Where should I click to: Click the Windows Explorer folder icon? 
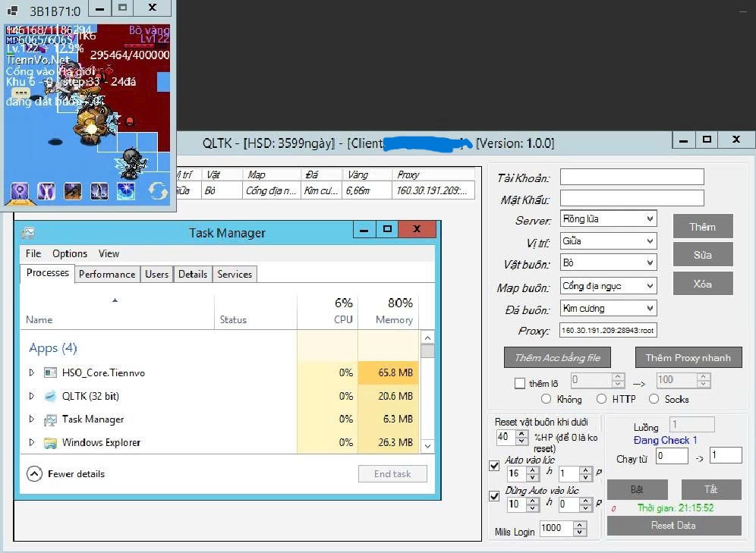[x=51, y=442]
